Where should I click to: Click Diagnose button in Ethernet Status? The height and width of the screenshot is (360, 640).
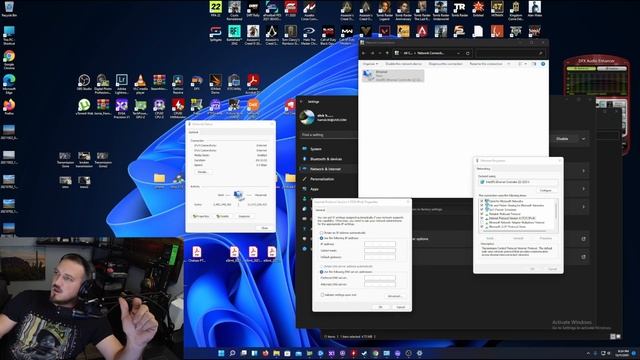244,216
